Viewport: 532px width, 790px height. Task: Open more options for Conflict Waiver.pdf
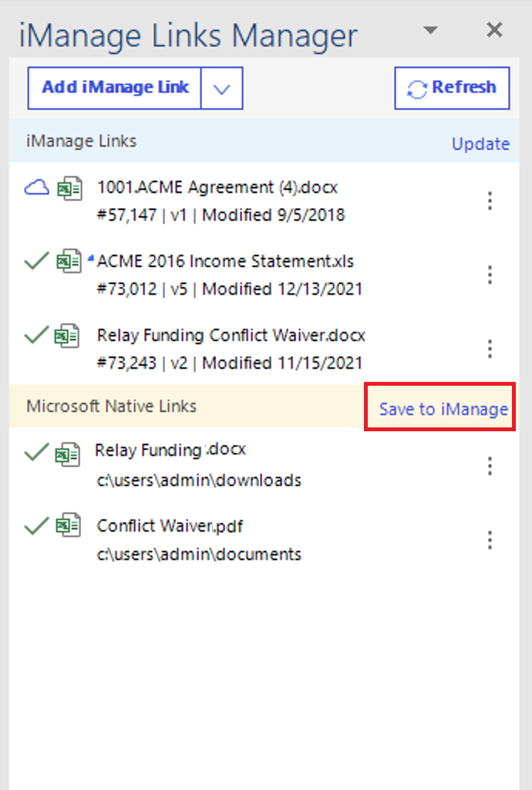[x=490, y=540]
